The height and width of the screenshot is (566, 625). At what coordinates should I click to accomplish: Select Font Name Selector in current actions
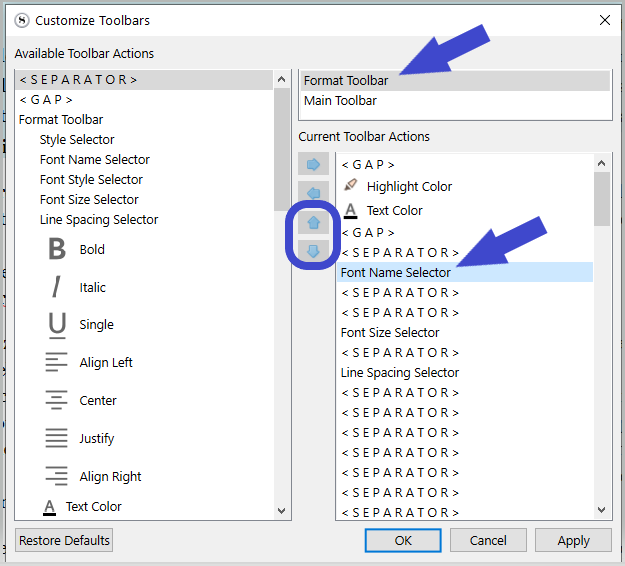coord(465,272)
